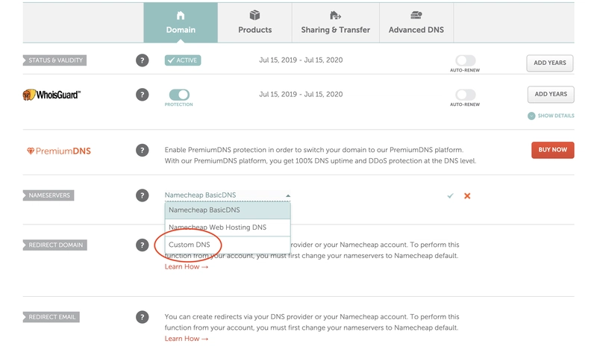Open the Sharing & Transfer tab
This screenshot has height=364, width=597.
coord(335,22)
